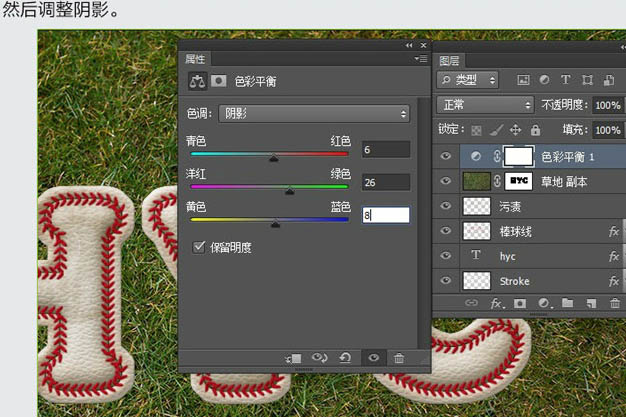Screen dimensions: 626x417
Task: Lock all padlock icon
Action: (x=535, y=130)
